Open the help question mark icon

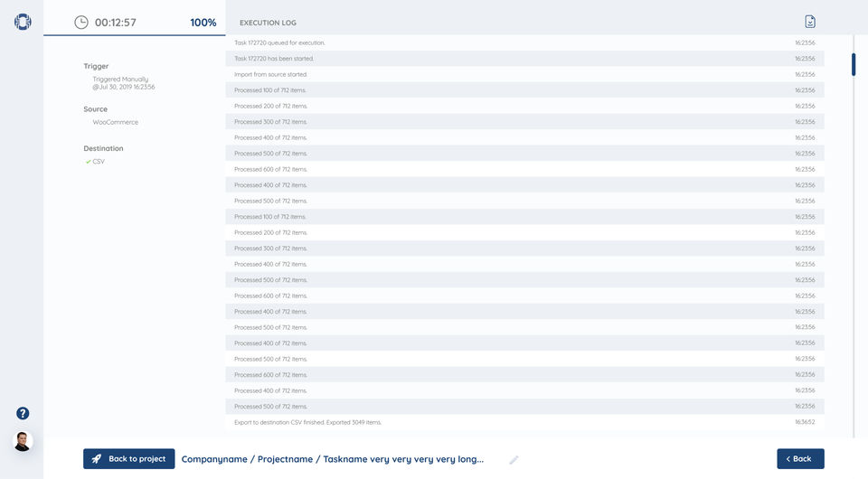click(x=23, y=413)
